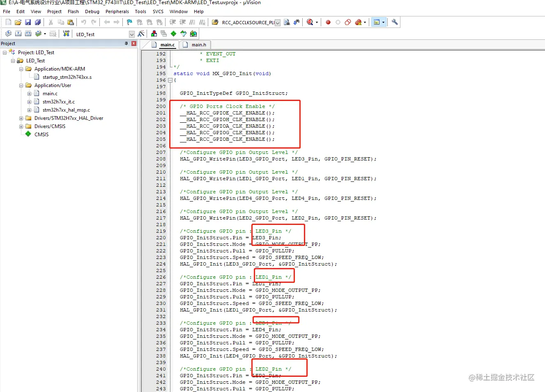Select the stm32h7xx_it.c file
The height and width of the screenshot is (392, 545).
(59, 102)
